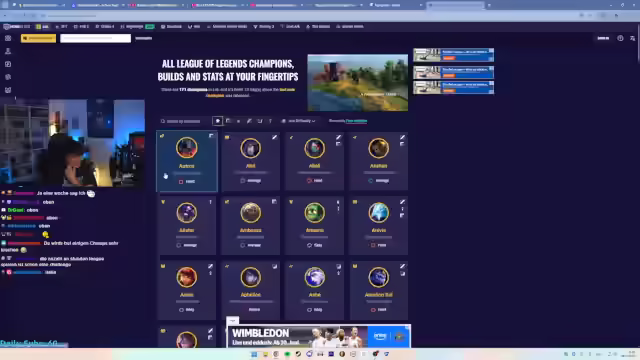Open Aatrox champion portrait
This screenshot has width=640, height=360.
coord(187,147)
